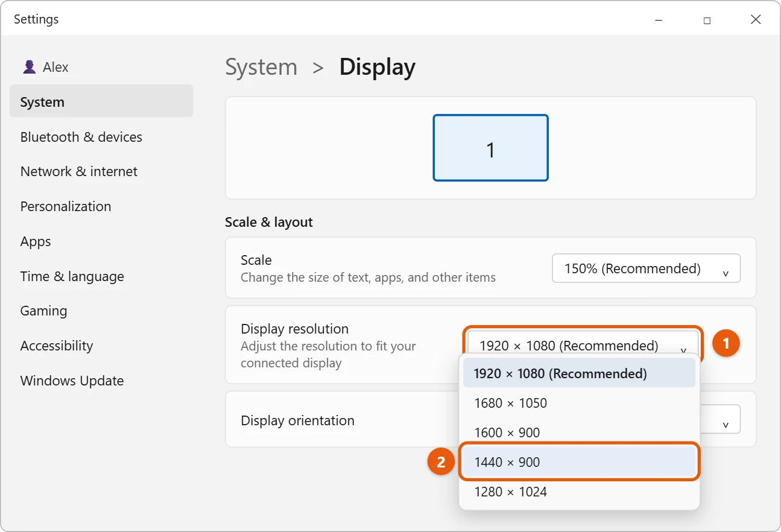Viewport: 781px width, 532px height.
Task: Pick the 1280 × 1024 resolution
Action: [x=579, y=492]
